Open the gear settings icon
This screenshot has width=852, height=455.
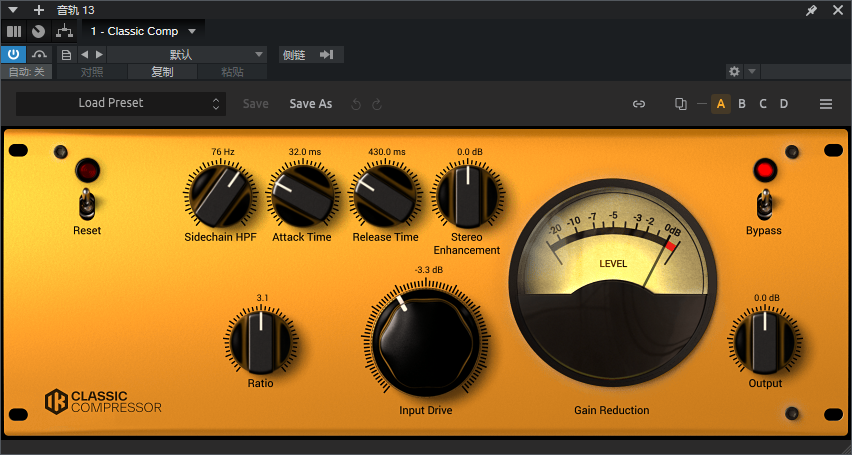coord(735,71)
